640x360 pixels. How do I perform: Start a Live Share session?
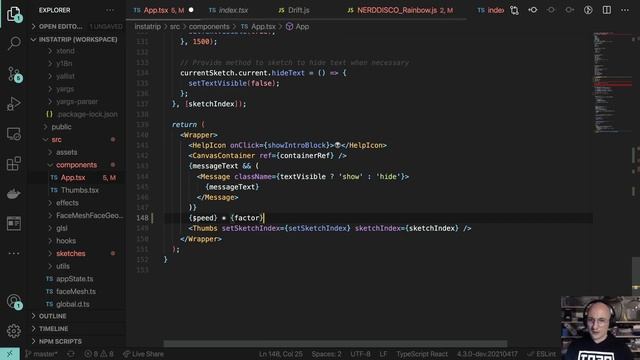coord(143,354)
